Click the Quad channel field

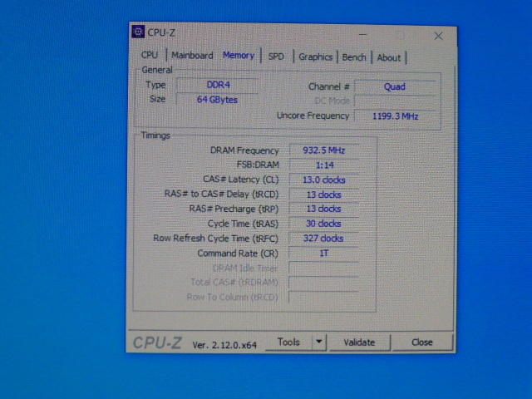point(395,86)
